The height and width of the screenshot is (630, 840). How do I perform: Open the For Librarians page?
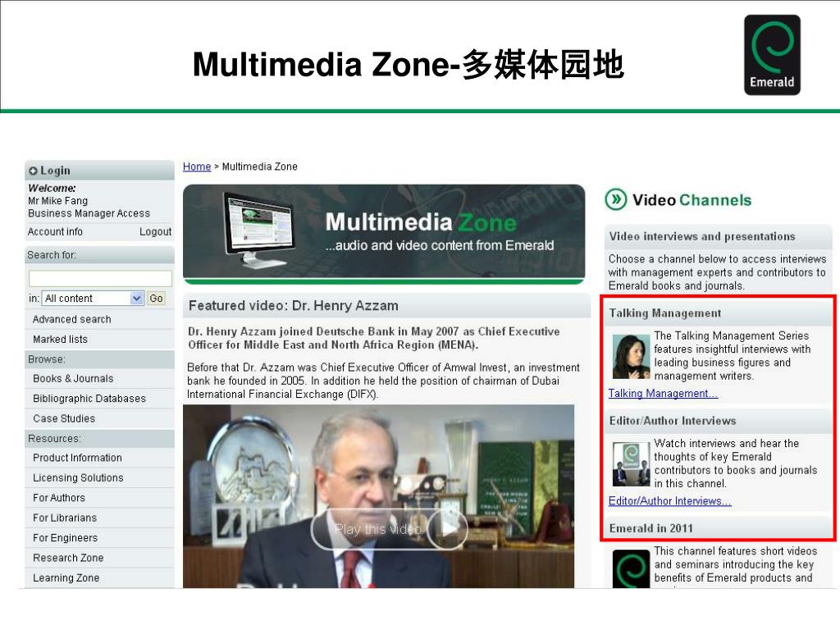click(65, 518)
